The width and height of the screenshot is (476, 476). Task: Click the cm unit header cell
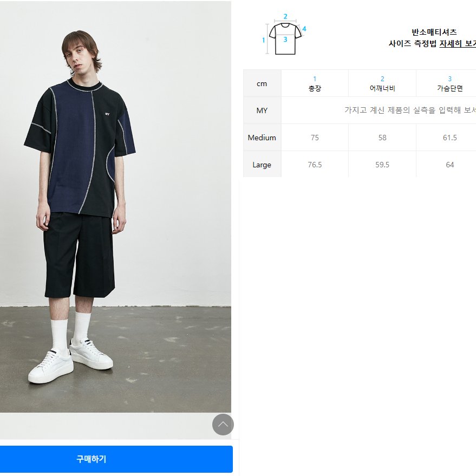262,83
